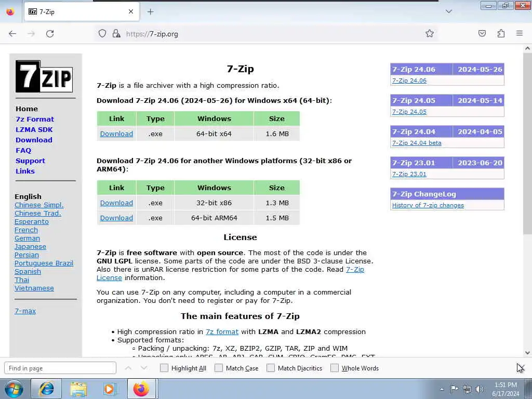Toggle the Match Diacritics checkbox
532x399 pixels.
pyautogui.click(x=270, y=368)
